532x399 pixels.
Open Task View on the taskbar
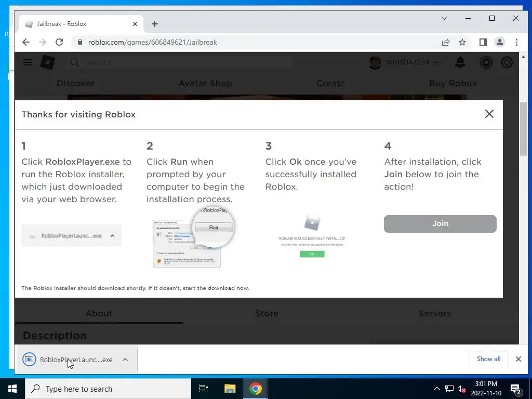click(x=204, y=389)
